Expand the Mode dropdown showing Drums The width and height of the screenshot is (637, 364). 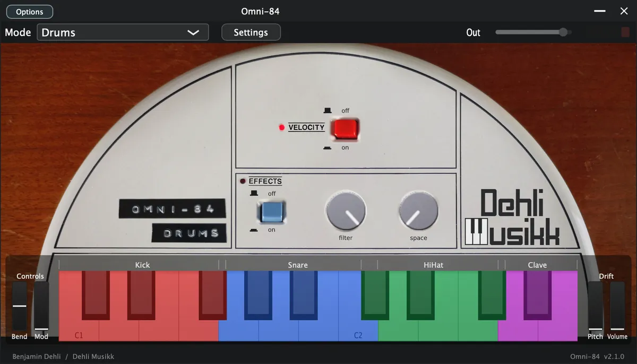tap(123, 32)
